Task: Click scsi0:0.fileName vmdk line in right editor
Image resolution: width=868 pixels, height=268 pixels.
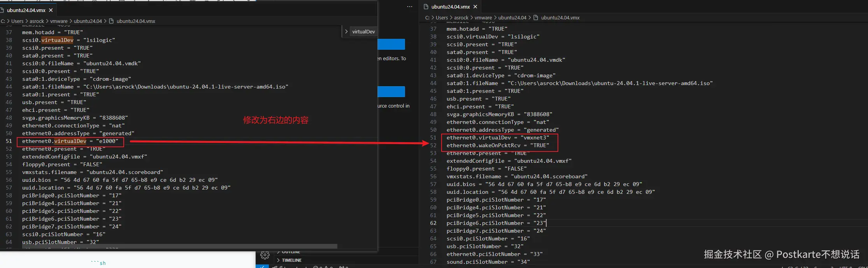Action: point(506,60)
